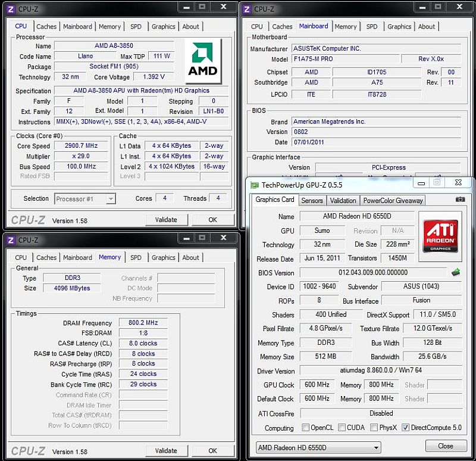476x461 pixels.
Task: Click the Device ID field 1002 - 9640
Action: coord(320,286)
